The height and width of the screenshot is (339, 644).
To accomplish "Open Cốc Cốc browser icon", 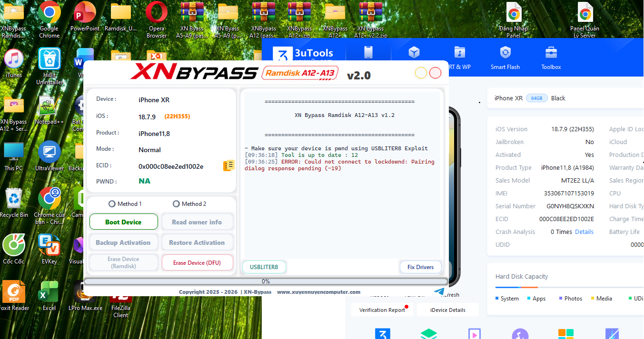I will [x=14, y=249].
